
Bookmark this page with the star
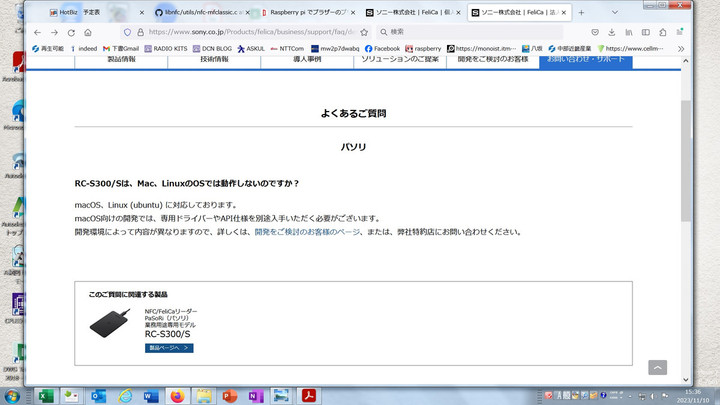(364, 32)
